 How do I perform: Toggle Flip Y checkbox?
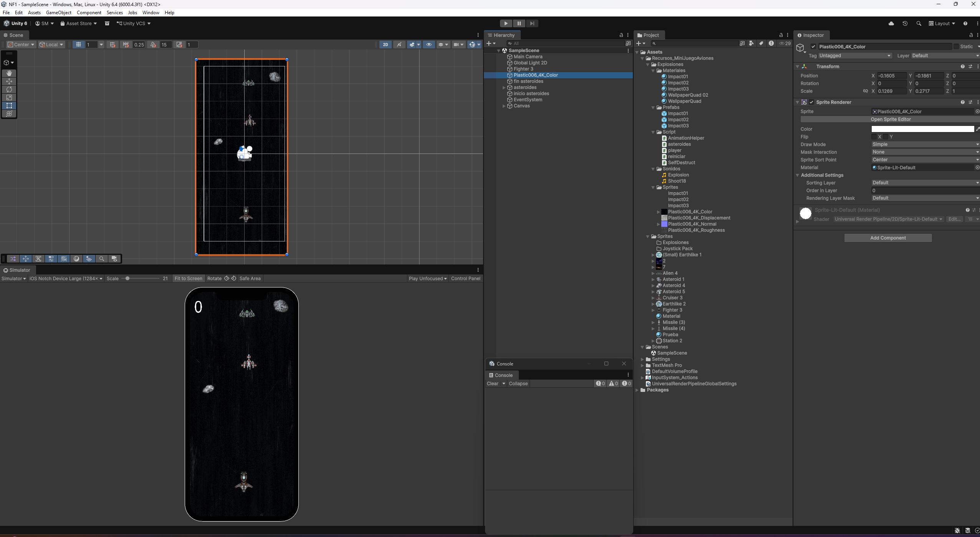click(886, 137)
